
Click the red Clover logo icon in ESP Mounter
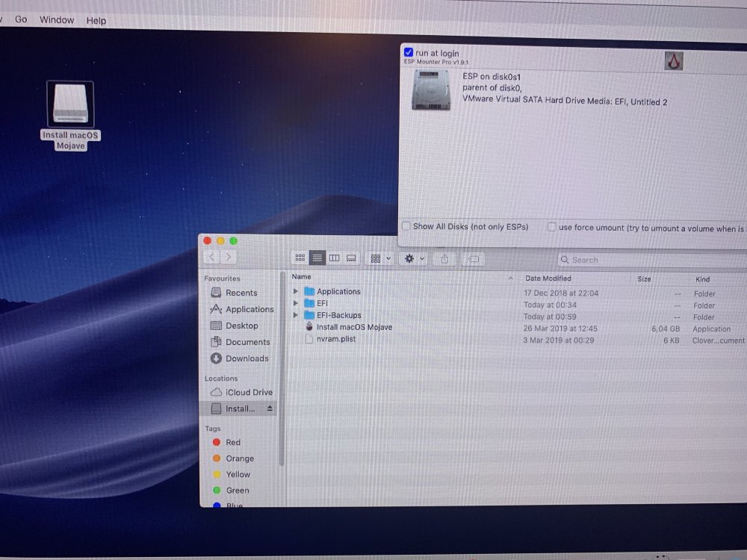pyautogui.click(x=674, y=61)
